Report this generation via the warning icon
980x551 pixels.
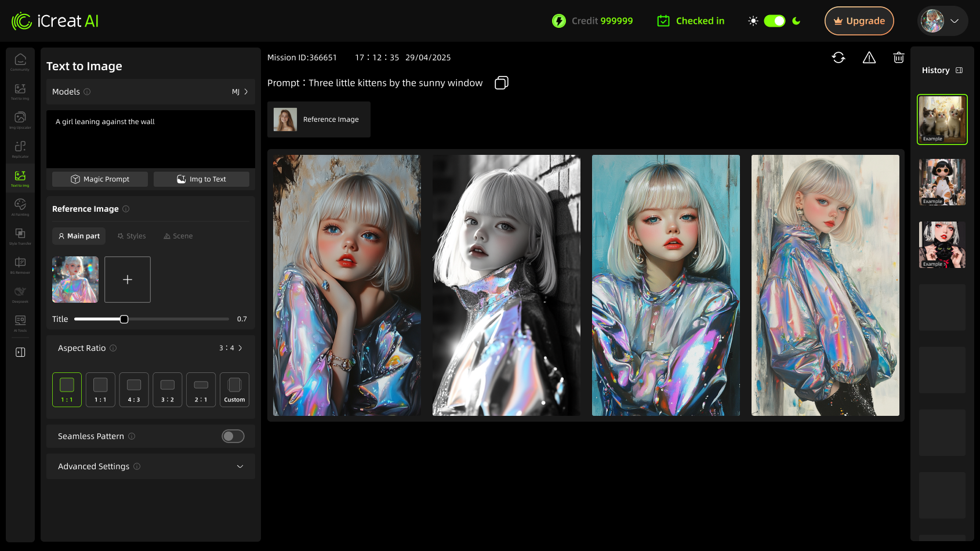pyautogui.click(x=869, y=57)
